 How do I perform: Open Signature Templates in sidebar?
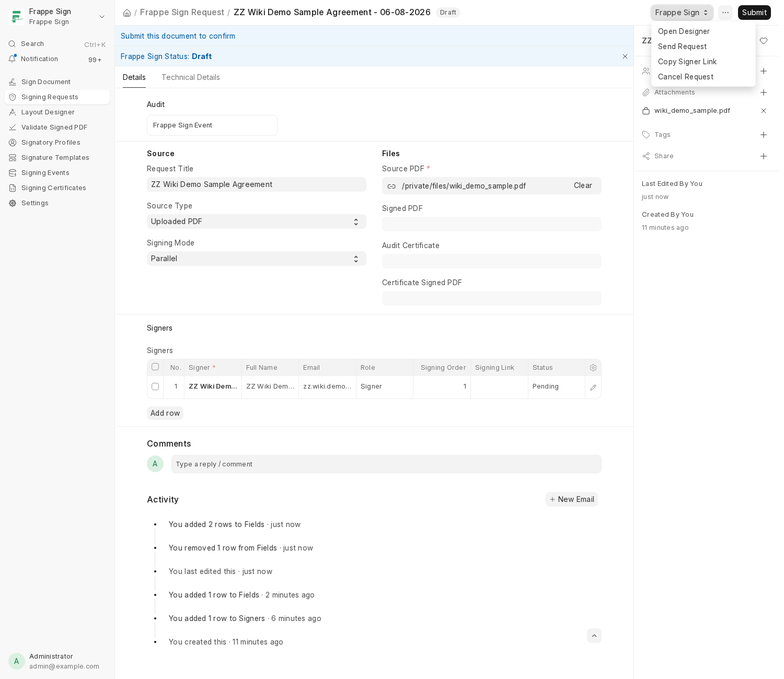click(57, 158)
